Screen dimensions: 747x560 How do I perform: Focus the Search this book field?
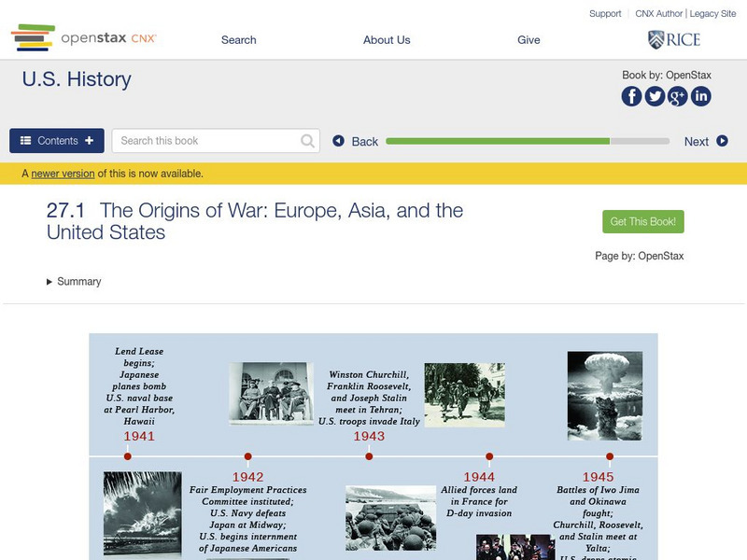point(207,141)
